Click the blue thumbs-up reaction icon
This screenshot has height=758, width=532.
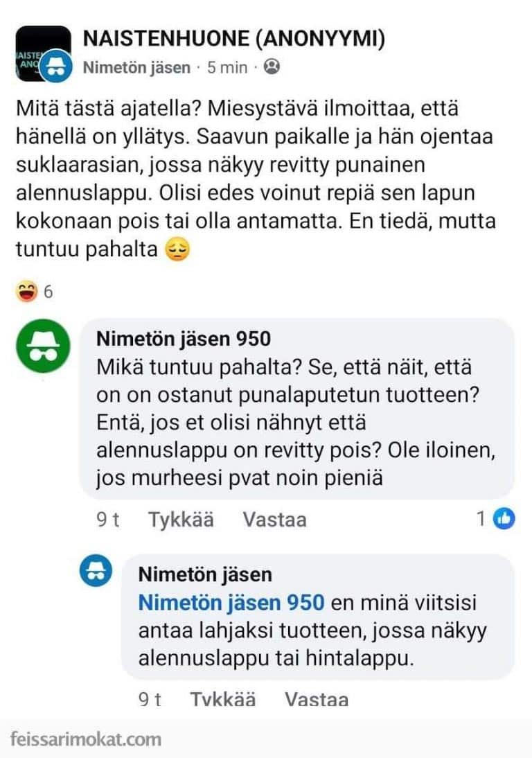[504, 518]
